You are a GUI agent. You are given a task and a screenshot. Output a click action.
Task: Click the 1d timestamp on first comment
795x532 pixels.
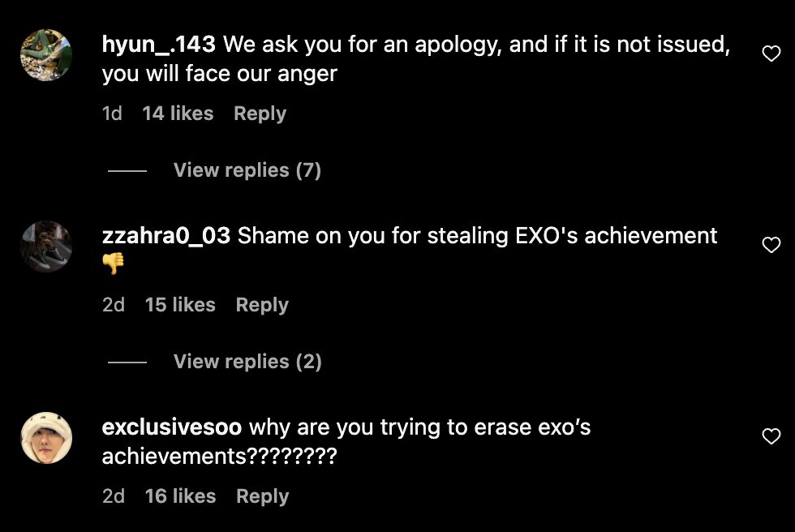click(112, 114)
